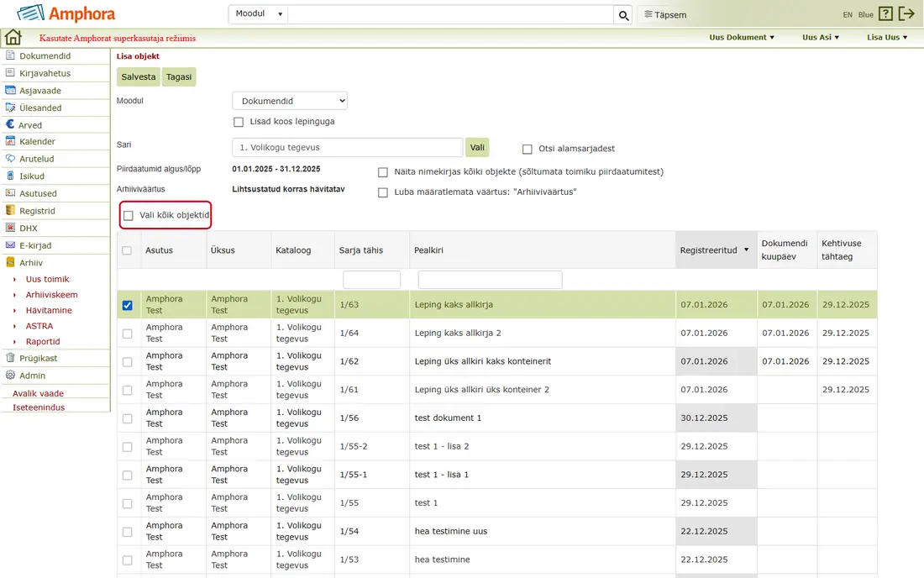This screenshot has width=924, height=578.
Task: Click the Salvesta button
Action: point(139,76)
